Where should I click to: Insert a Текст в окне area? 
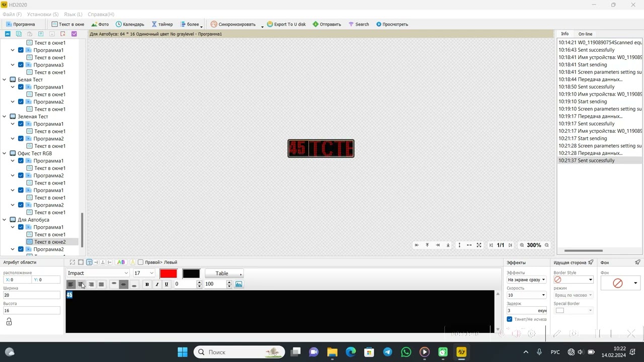(x=68, y=24)
